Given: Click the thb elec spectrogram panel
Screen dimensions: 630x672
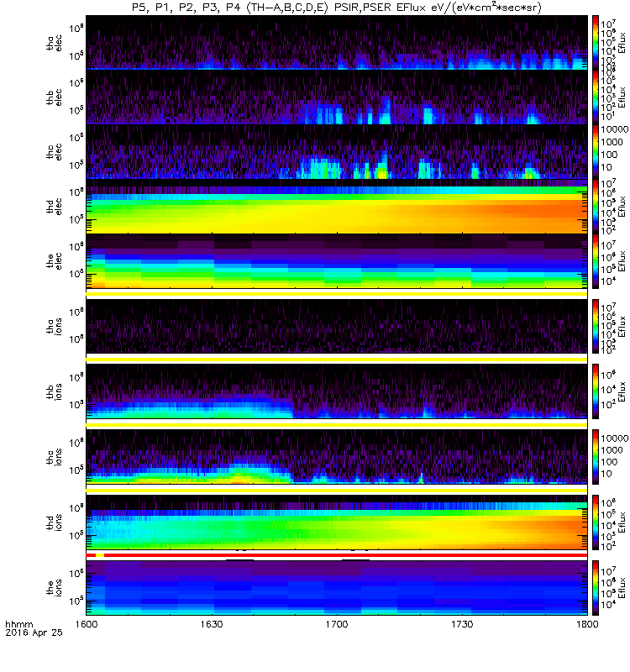Looking at the screenshot, I should point(337,97).
